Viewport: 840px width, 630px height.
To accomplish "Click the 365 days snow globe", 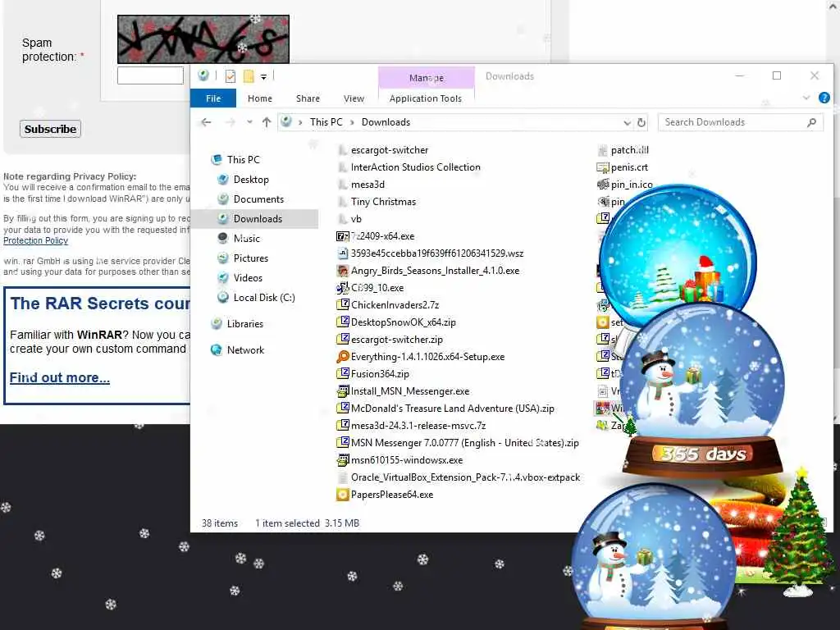I will coord(703,391).
